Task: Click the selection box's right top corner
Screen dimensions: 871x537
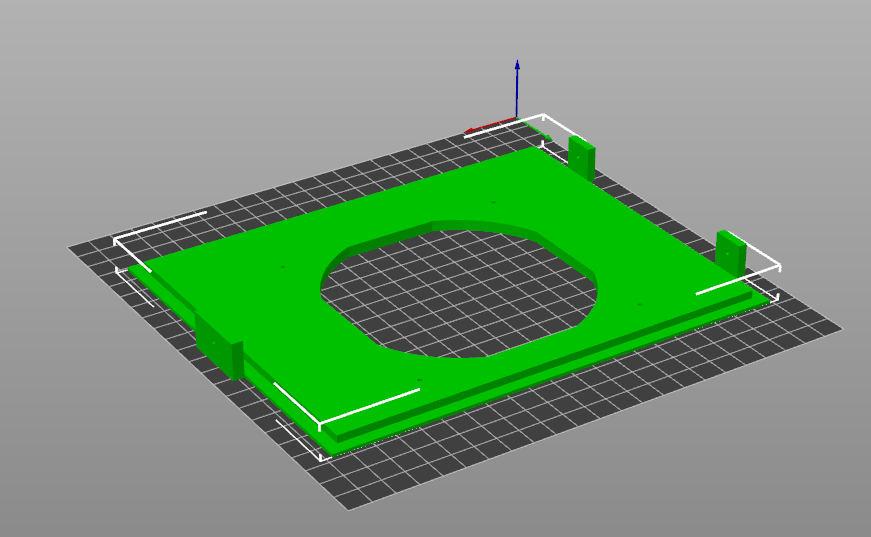Action: click(x=777, y=266)
